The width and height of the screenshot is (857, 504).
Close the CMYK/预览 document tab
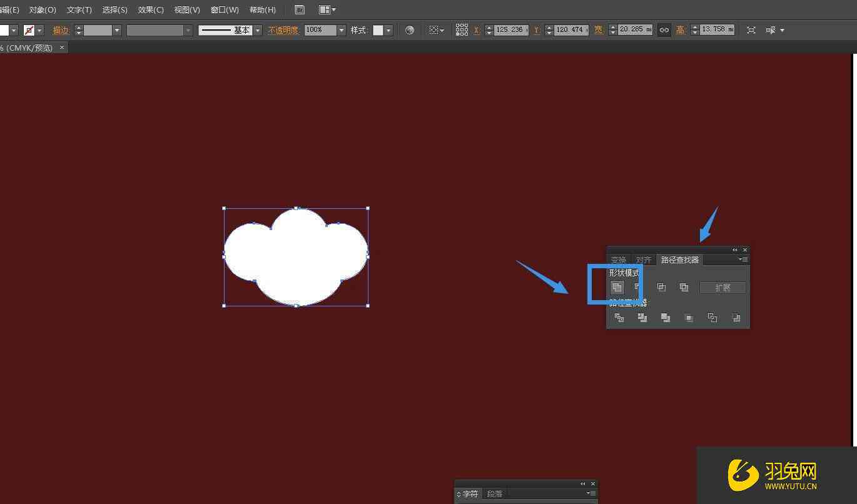click(x=62, y=48)
